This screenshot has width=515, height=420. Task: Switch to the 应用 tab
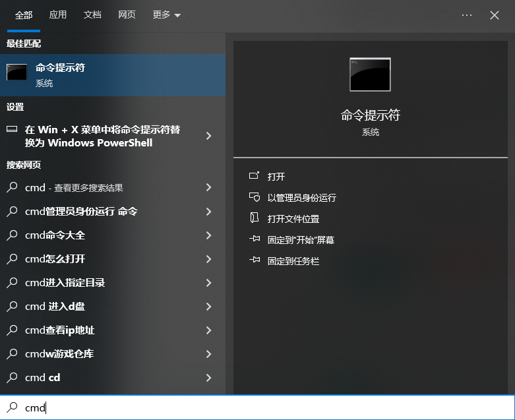pyautogui.click(x=58, y=15)
